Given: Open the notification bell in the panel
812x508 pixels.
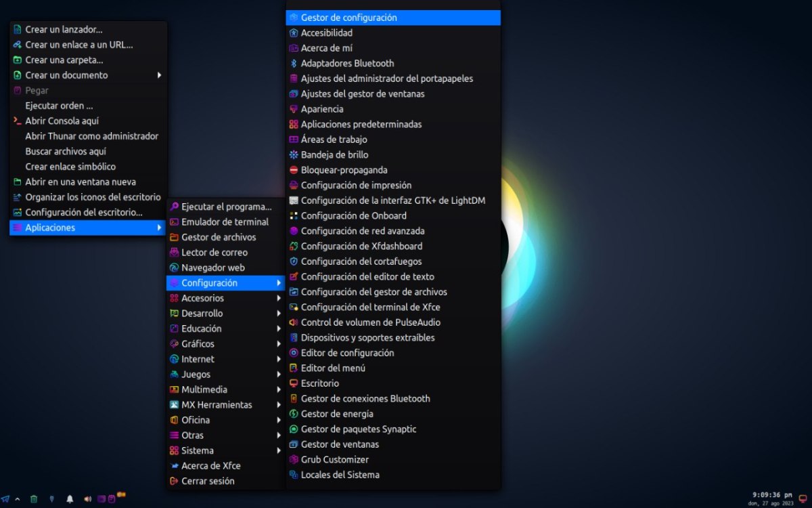Looking at the screenshot, I should tap(70, 499).
